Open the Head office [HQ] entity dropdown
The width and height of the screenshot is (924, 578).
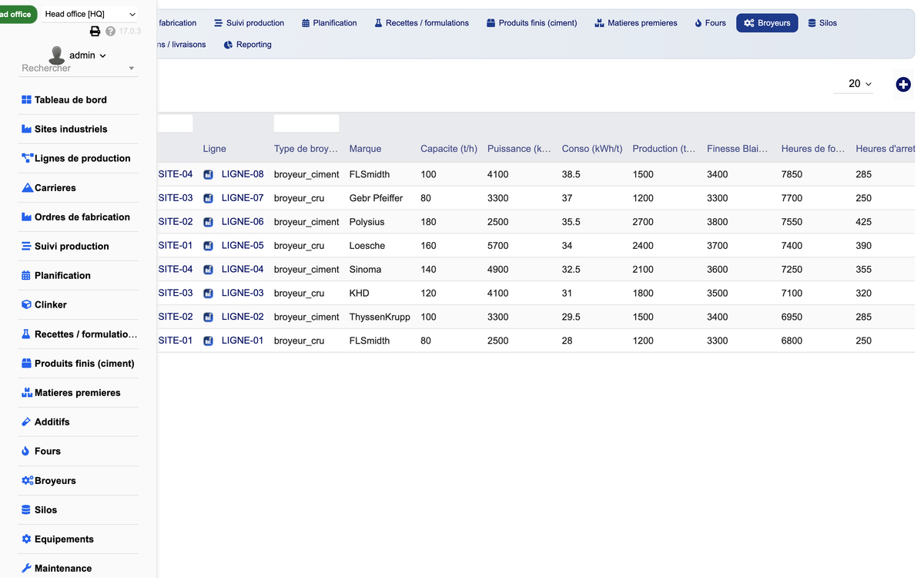89,14
